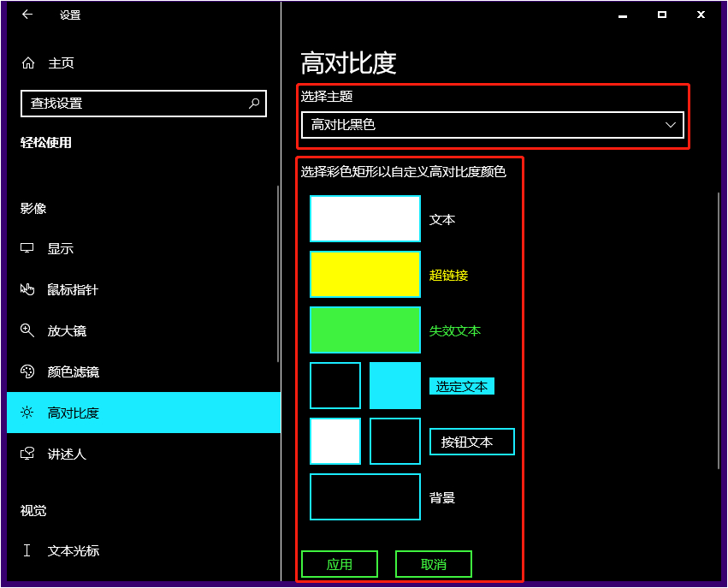Click the 应用 apply button
The width and height of the screenshot is (728, 588).
[340, 563]
